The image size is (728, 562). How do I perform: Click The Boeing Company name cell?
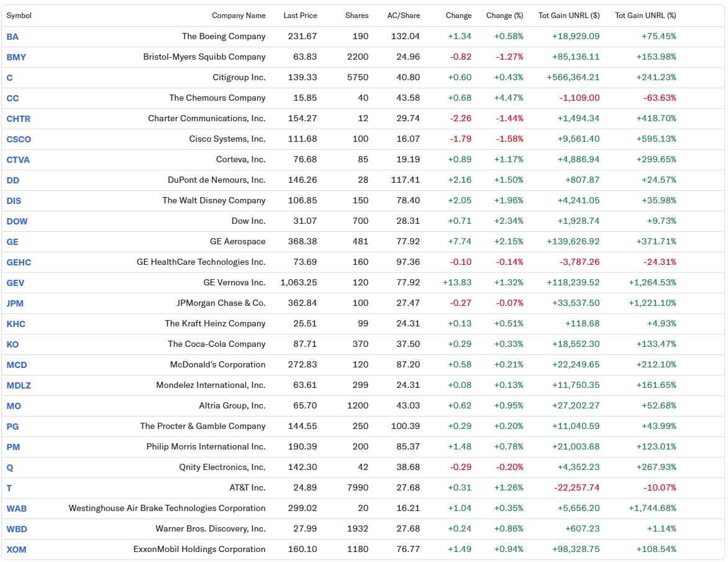point(224,36)
